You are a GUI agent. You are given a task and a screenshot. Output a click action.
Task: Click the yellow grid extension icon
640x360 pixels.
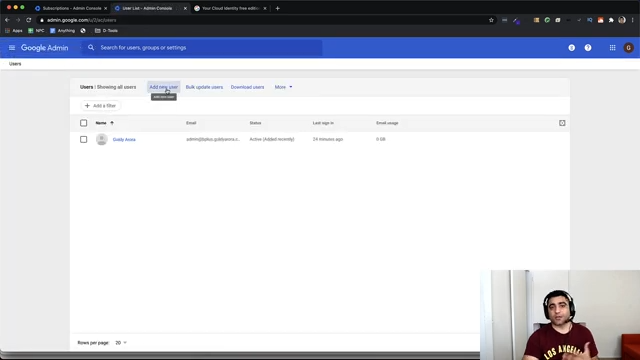(x=536, y=20)
